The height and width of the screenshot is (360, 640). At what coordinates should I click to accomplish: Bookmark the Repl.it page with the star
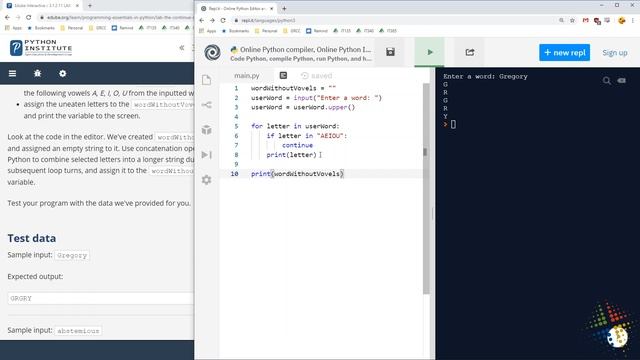[572, 20]
